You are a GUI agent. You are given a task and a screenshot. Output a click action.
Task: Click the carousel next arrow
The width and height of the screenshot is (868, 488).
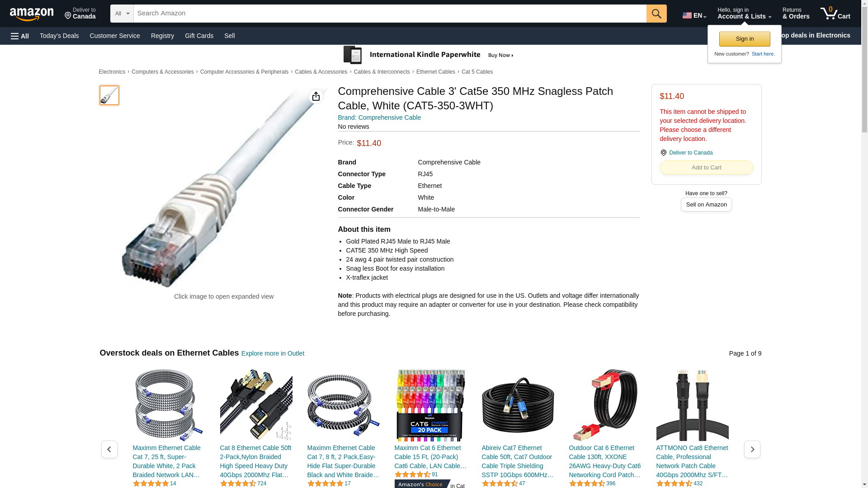click(752, 449)
